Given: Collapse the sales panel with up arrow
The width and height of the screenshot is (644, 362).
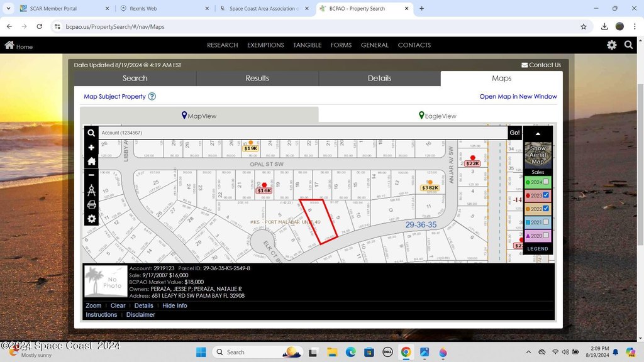Looking at the screenshot, I should pos(538,133).
